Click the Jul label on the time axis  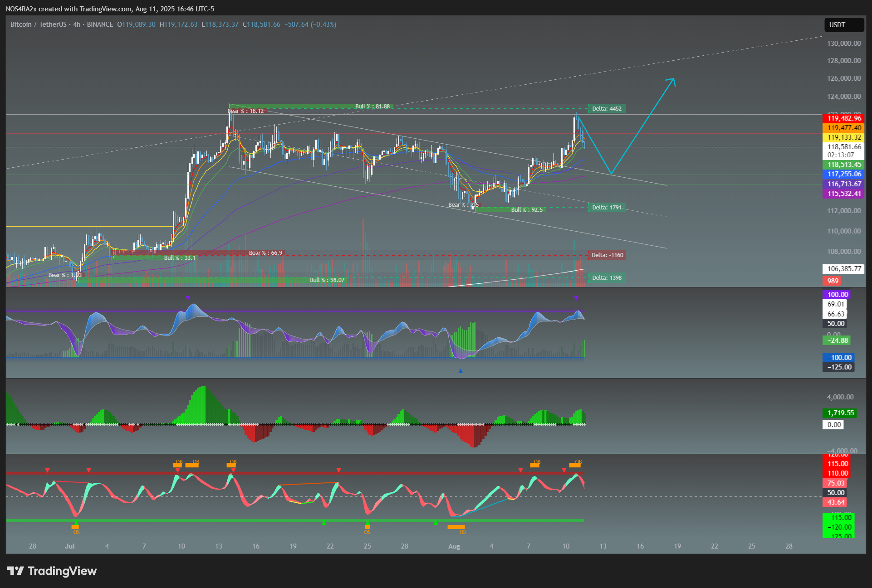pos(70,546)
